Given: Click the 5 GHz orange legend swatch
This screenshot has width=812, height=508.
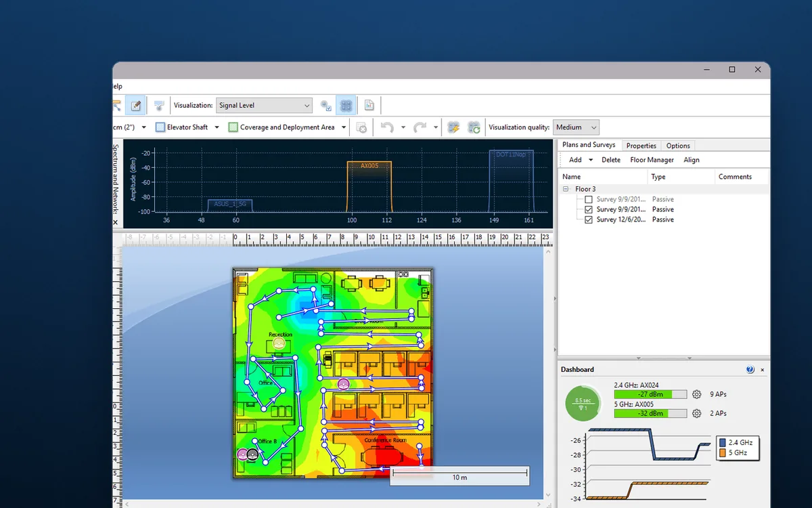Looking at the screenshot, I should pos(723,452).
